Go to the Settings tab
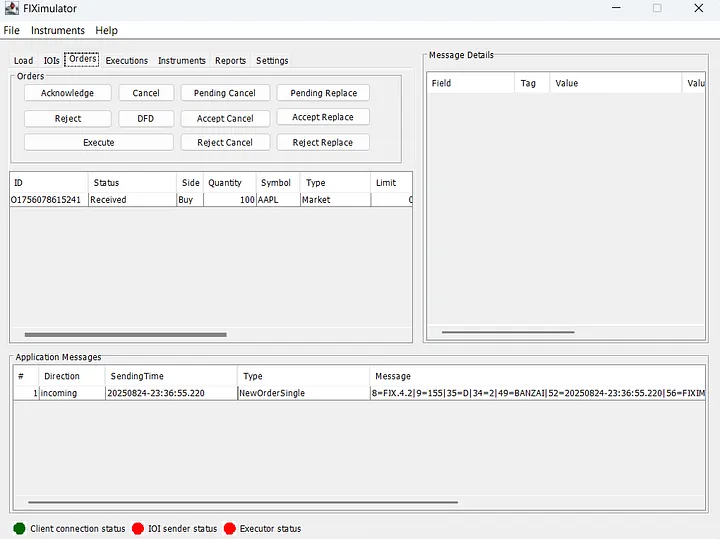The height and width of the screenshot is (539, 720). pos(272,61)
